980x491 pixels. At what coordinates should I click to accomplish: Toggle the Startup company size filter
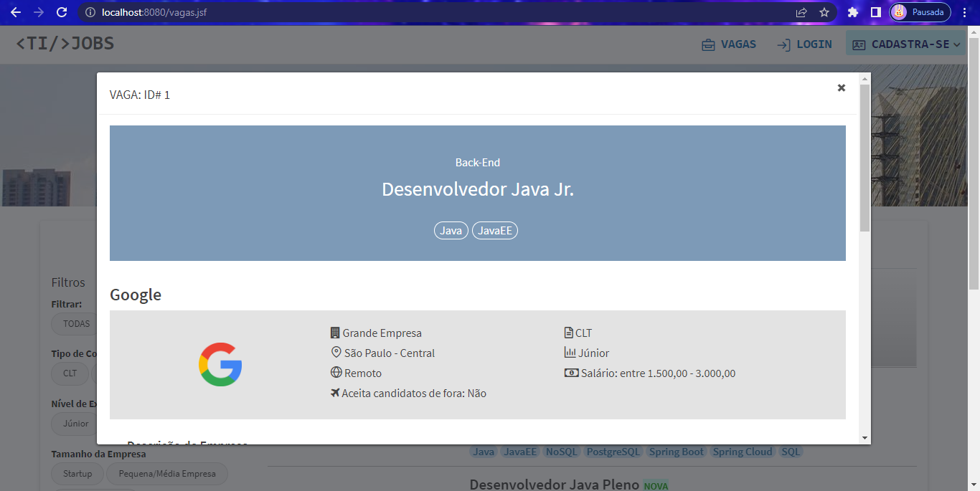point(77,474)
